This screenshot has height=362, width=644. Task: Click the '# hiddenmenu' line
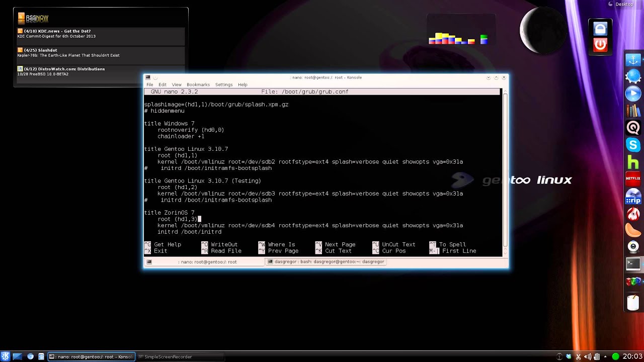pos(164,111)
